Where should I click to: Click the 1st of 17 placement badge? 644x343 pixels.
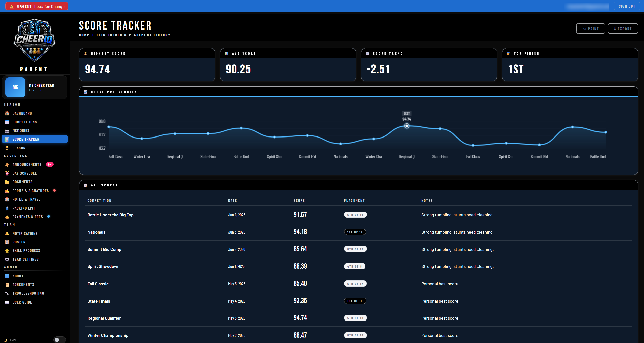355,232
